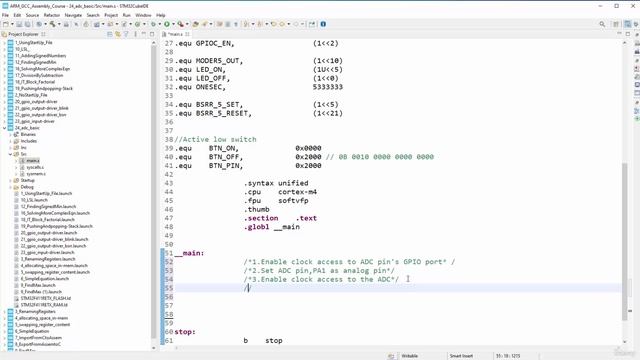Image resolution: width=640 pixels, height=360 pixels.
Task: Click the Debug bug icon
Action: [x=153, y=24]
